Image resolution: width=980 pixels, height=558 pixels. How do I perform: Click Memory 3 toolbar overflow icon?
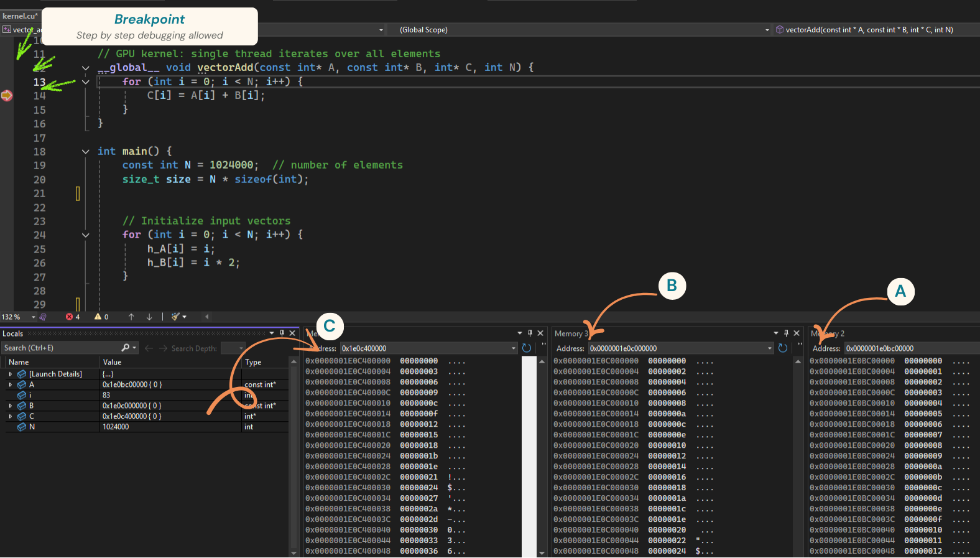(800, 344)
